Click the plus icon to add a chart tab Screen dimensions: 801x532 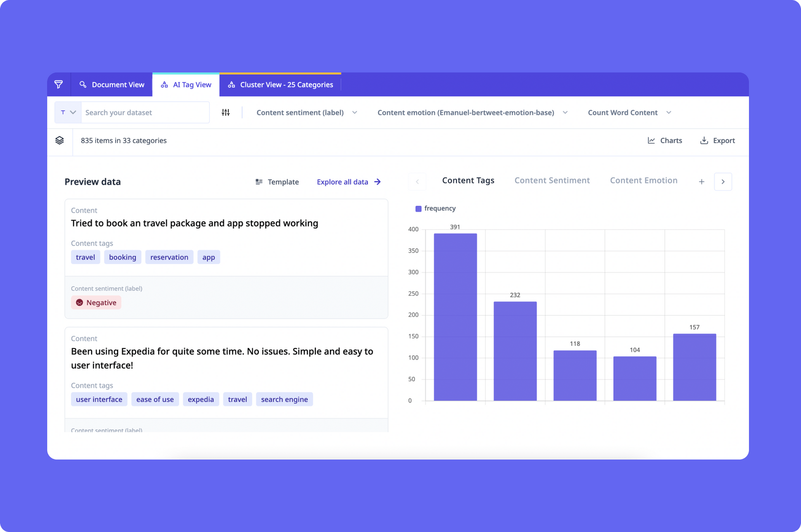tap(701, 182)
